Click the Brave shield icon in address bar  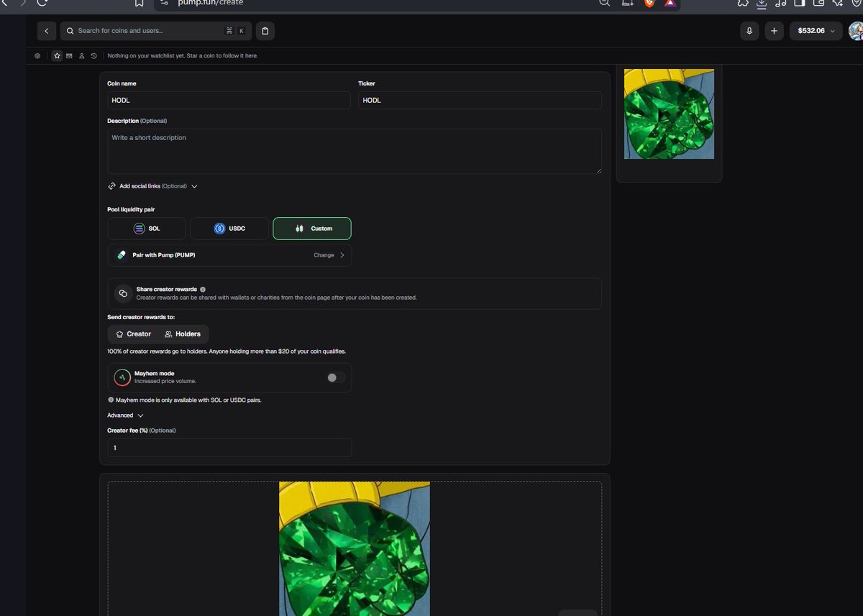pos(650,3)
